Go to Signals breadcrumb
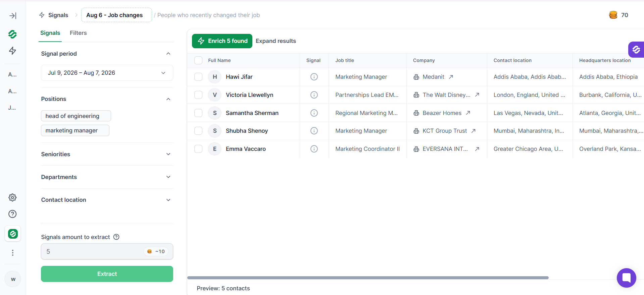644x295 pixels. pos(54,15)
